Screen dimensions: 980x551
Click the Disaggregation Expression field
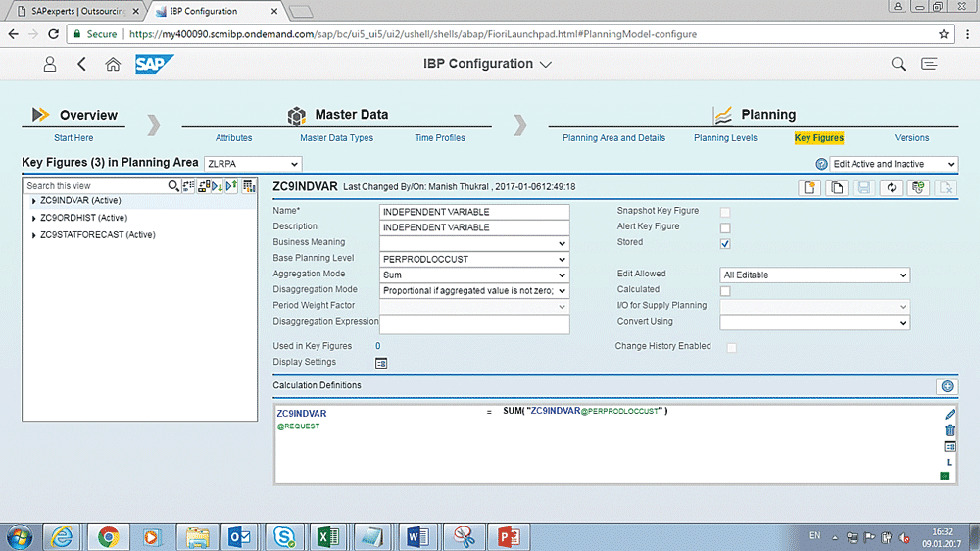474,324
